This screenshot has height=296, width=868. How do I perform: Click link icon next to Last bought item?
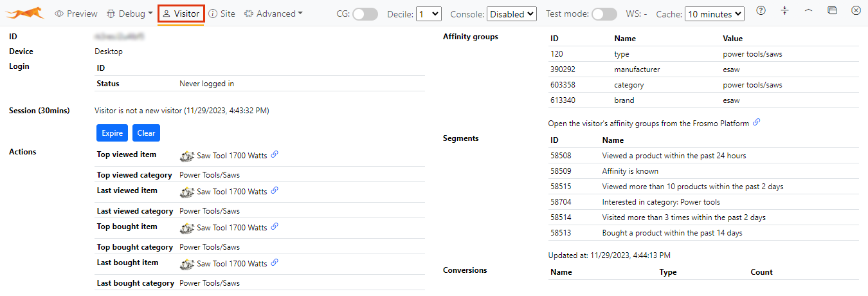tap(275, 263)
